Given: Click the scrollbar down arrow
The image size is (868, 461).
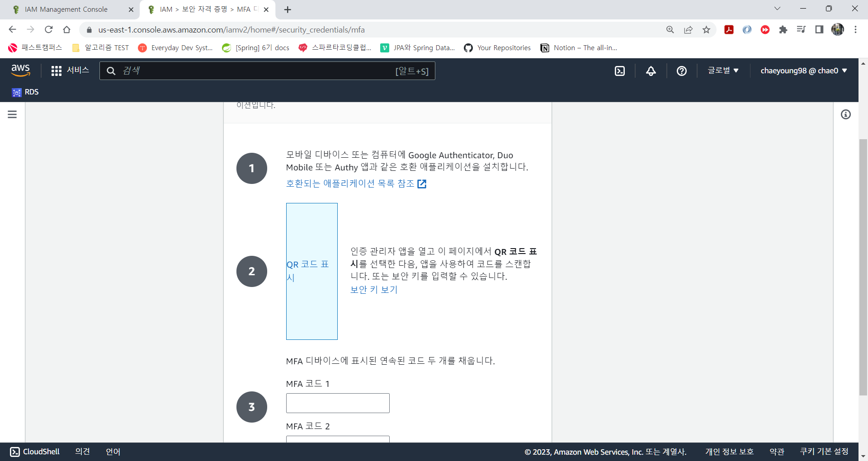Looking at the screenshot, I should click(x=863, y=456).
